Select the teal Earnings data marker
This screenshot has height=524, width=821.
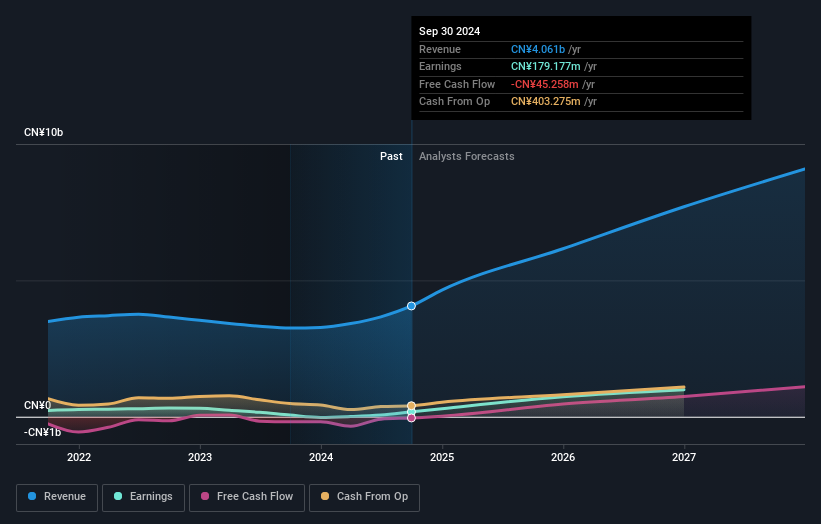[x=411, y=412]
